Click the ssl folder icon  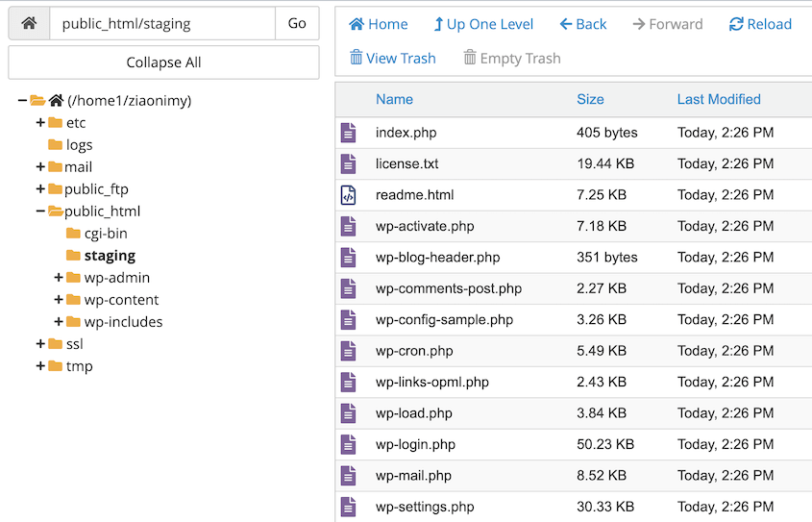tap(56, 344)
